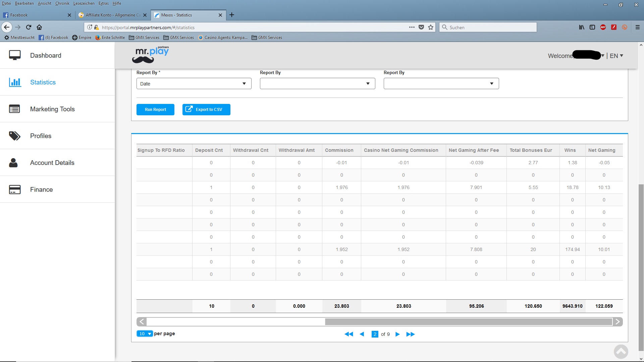Screen dimensions: 644x362
Task: Jump to last page of results
Action: point(411,334)
